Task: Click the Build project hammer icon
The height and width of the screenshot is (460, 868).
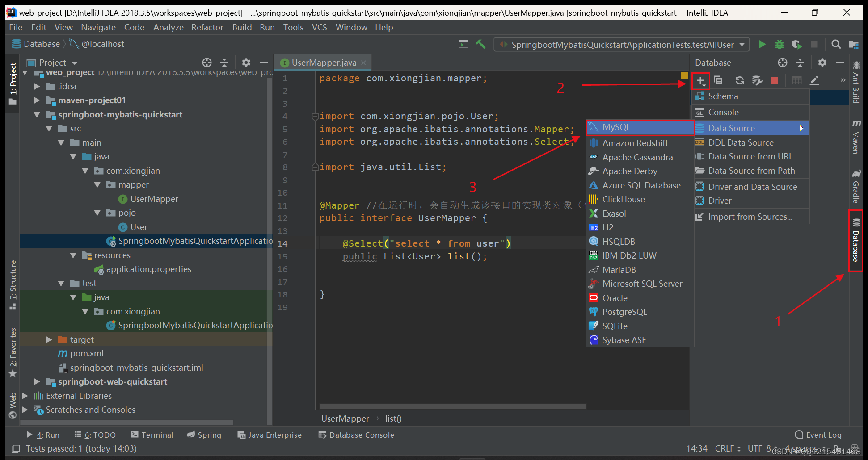Action: (480, 44)
